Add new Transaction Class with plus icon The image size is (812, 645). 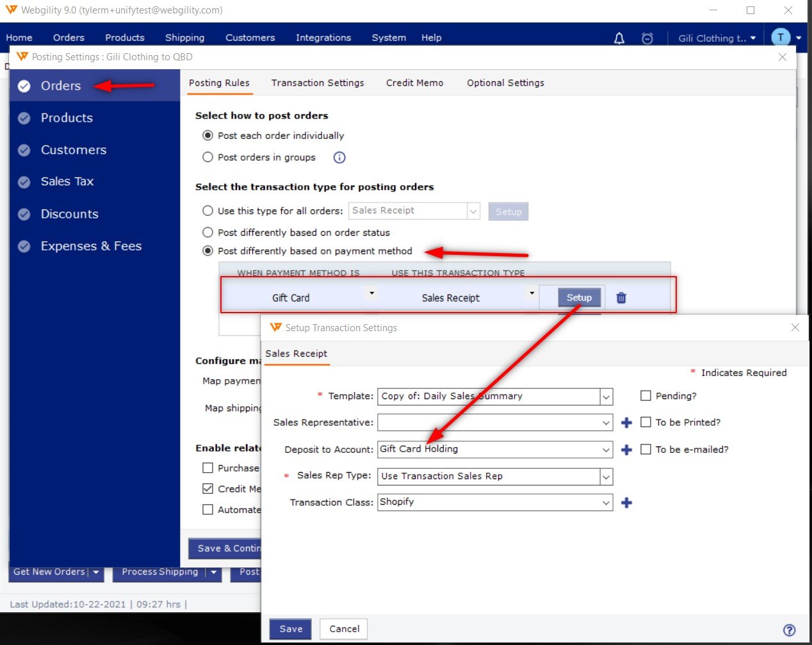[x=627, y=503]
